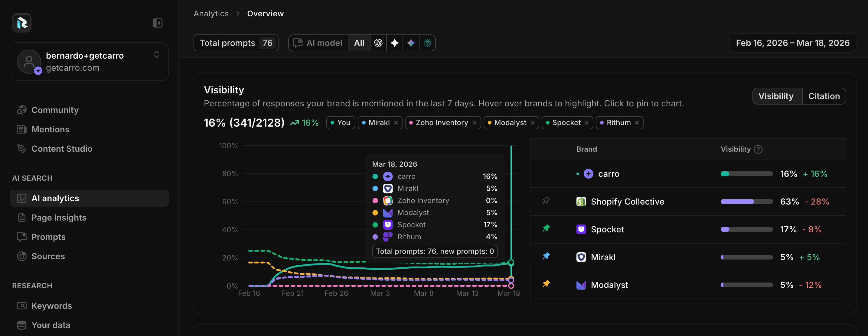Click the Keywords search icon
The width and height of the screenshot is (868, 336).
point(22,306)
